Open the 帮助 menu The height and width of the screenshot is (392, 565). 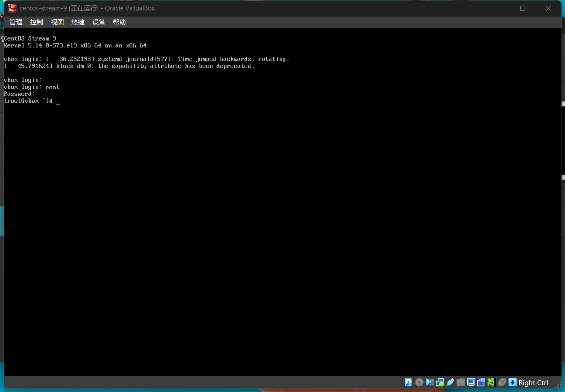tap(119, 22)
